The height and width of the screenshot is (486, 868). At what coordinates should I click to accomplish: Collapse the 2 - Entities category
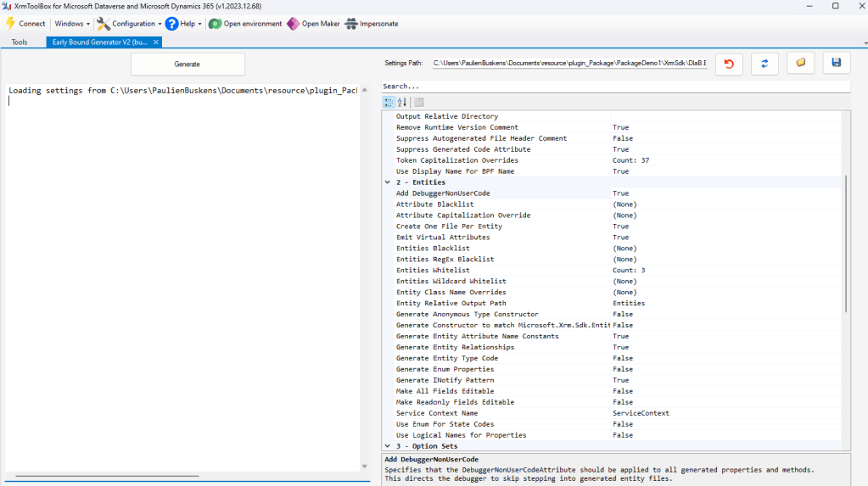(x=388, y=182)
